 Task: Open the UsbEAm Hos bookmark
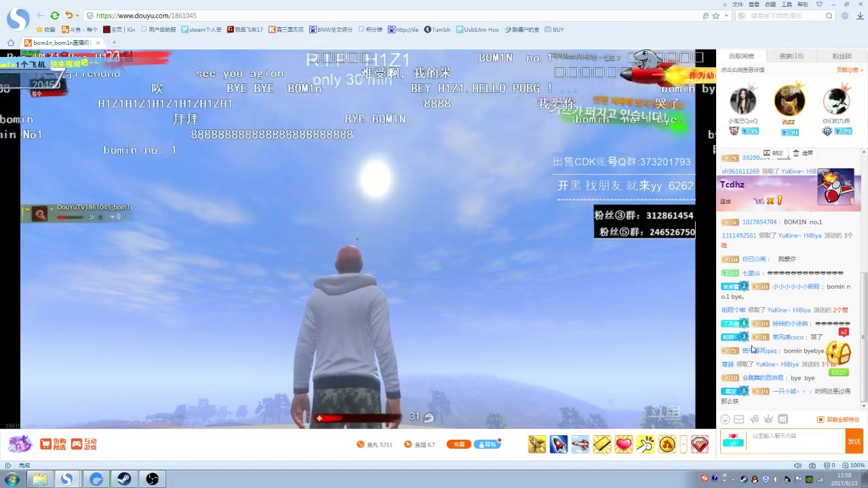[477, 30]
